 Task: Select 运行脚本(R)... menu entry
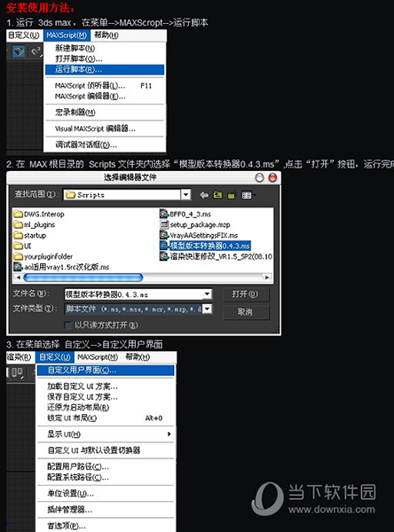pyautogui.click(x=105, y=69)
